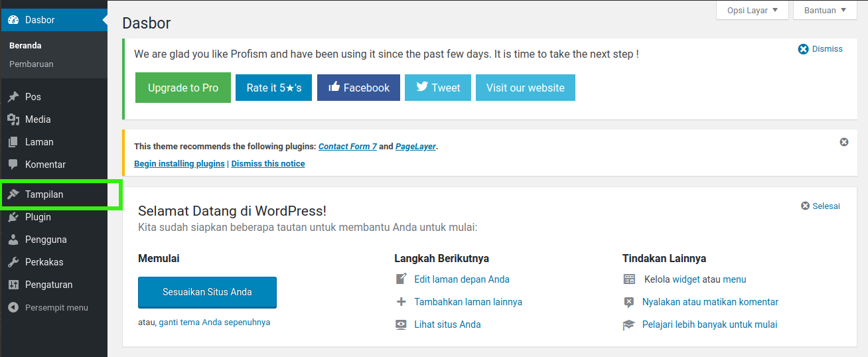This screenshot has height=357, width=868.
Task: Click the Pos pushpin icon in sidebar
Action: coord(13,97)
